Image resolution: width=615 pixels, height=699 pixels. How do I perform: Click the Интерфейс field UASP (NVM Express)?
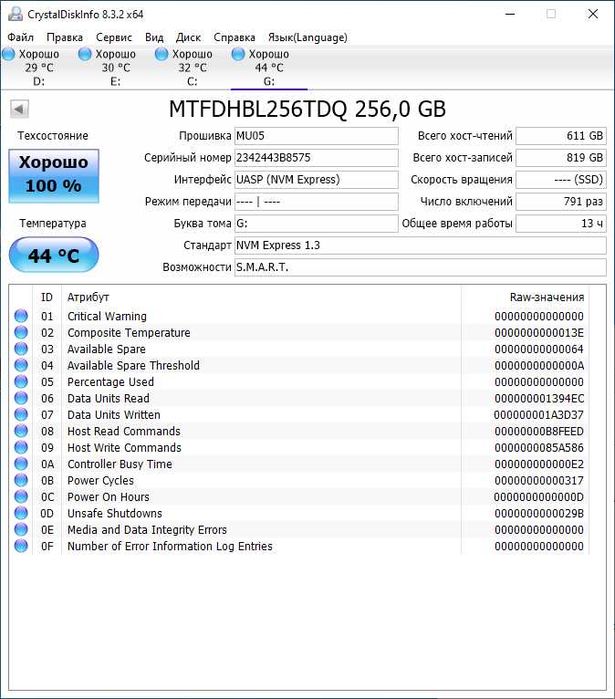tap(316, 180)
